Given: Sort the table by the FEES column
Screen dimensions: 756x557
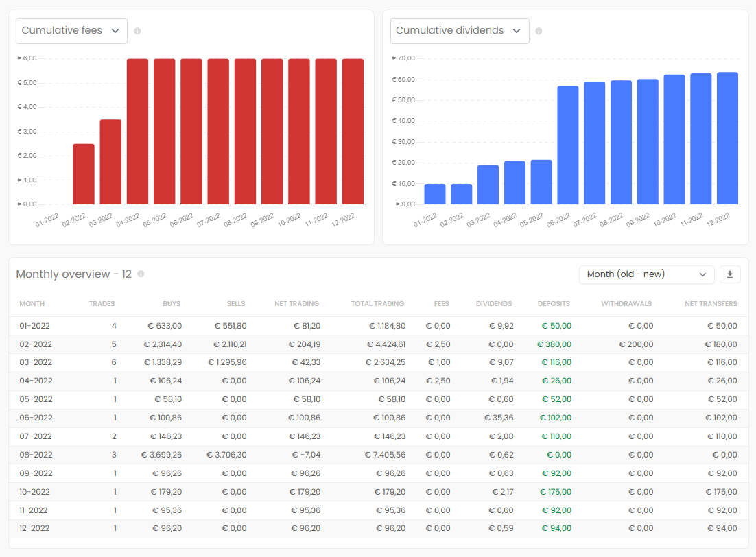Looking at the screenshot, I should pos(441,303).
